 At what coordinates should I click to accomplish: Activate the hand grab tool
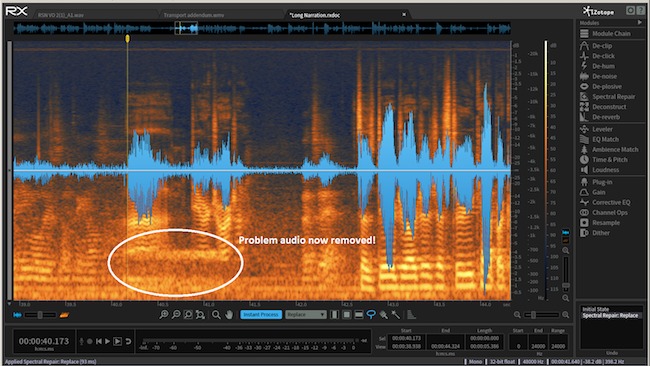[229, 315]
